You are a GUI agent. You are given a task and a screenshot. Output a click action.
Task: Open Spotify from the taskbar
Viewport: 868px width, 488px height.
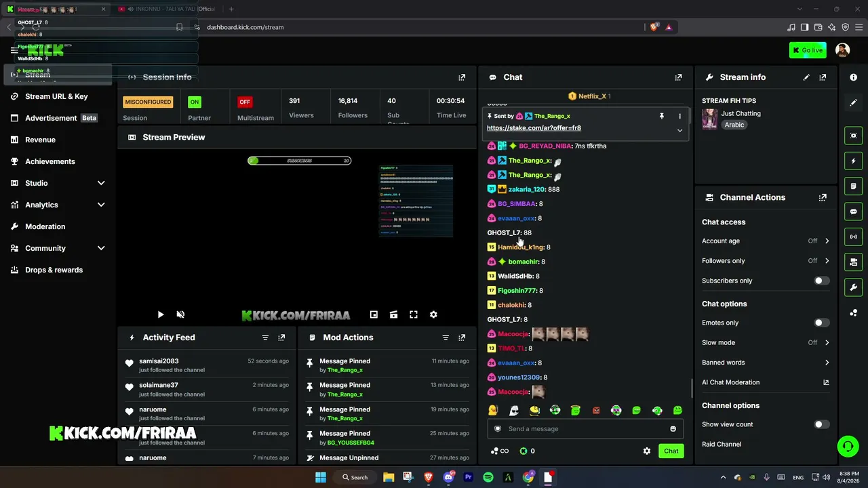tap(488, 477)
